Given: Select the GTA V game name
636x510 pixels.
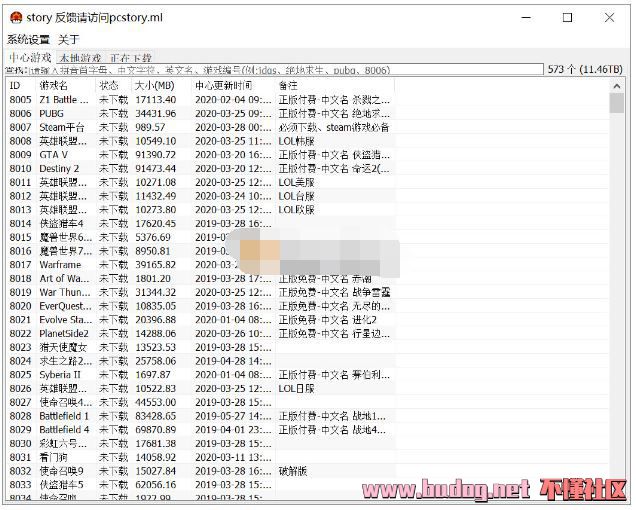Looking at the screenshot, I should click(54, 155).
